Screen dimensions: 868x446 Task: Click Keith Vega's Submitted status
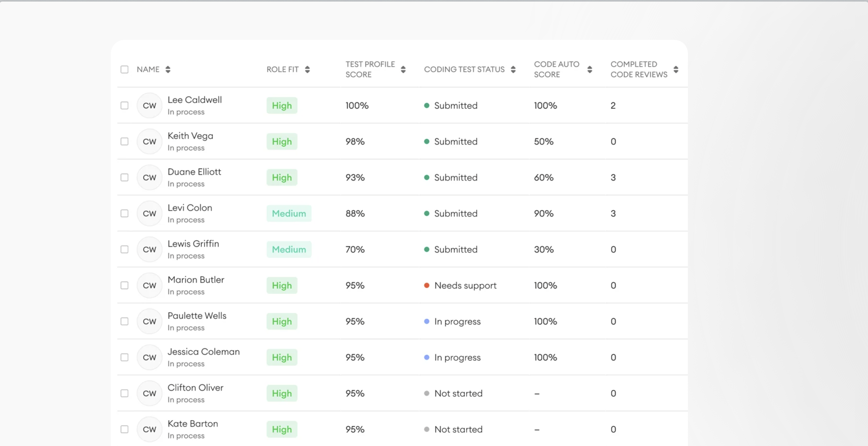coord(451,141)
